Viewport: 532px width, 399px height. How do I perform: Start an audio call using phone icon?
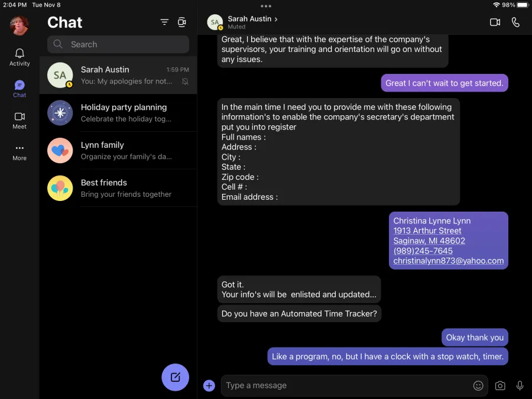pos(515,22)
